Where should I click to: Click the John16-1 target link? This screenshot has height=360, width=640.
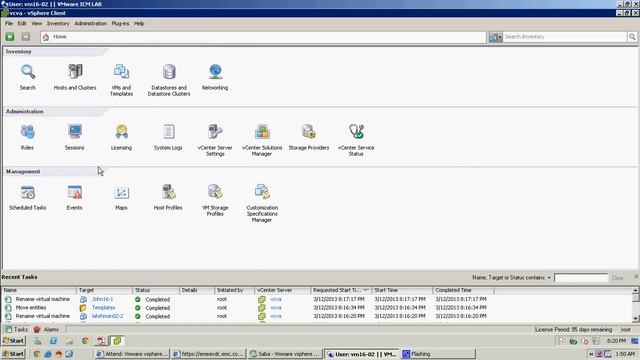[102, 299]
